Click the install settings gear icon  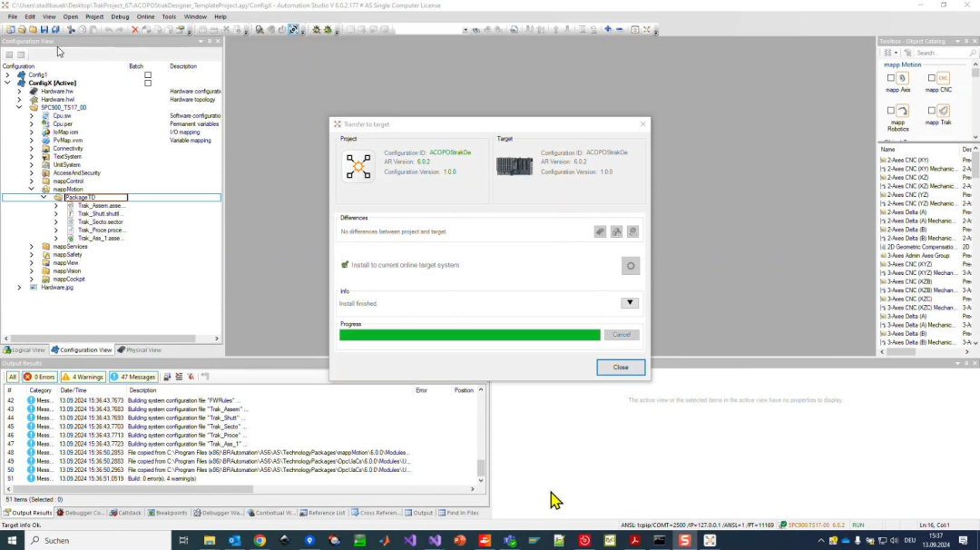click(631, 265)
